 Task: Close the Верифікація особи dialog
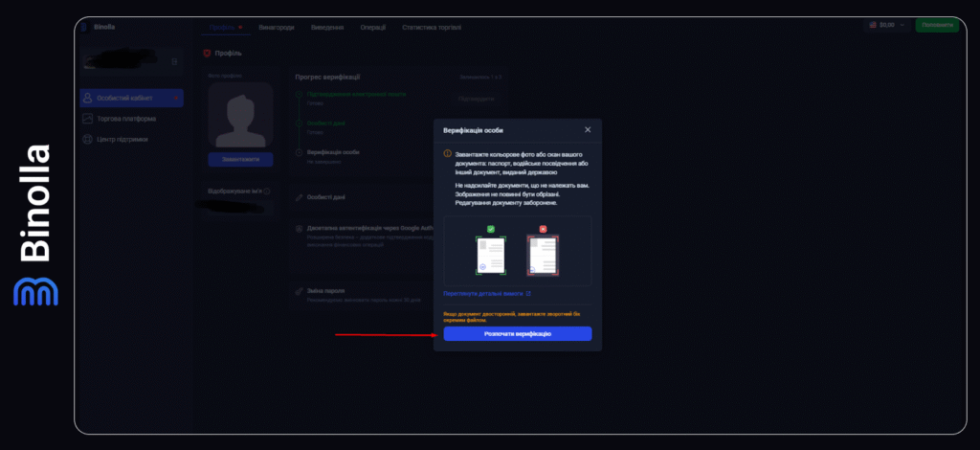pyautogui.click(x=588, y=129)
